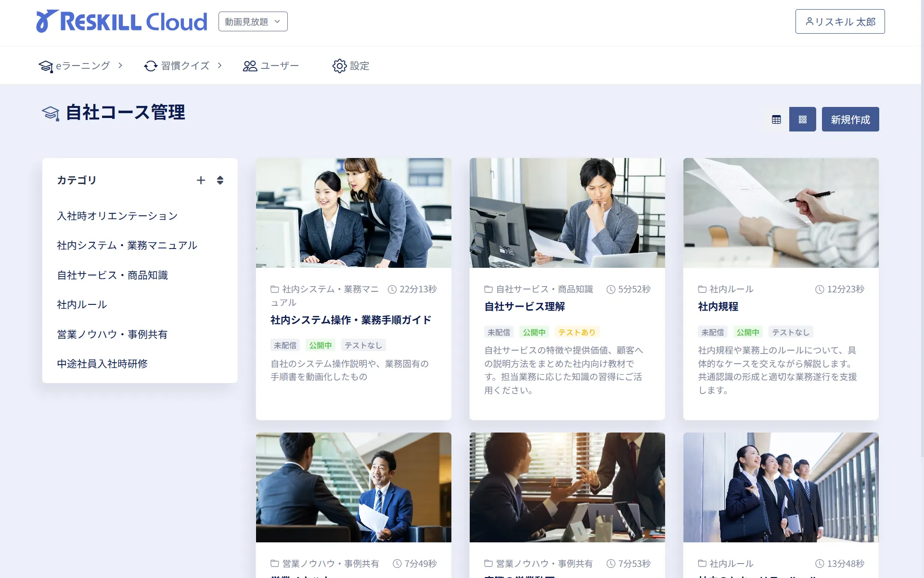
Task: Select the 社内ルール category in sidebar
Action: 82,305
